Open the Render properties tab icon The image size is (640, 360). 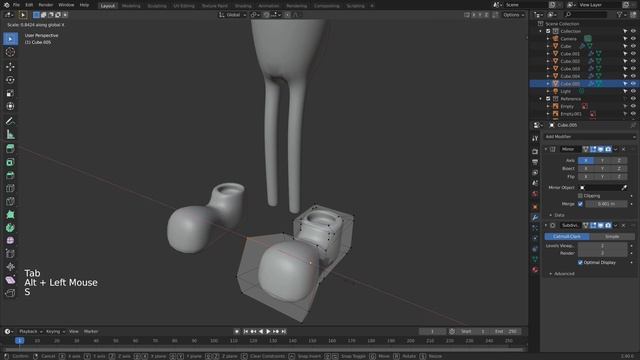click(535, 151)
